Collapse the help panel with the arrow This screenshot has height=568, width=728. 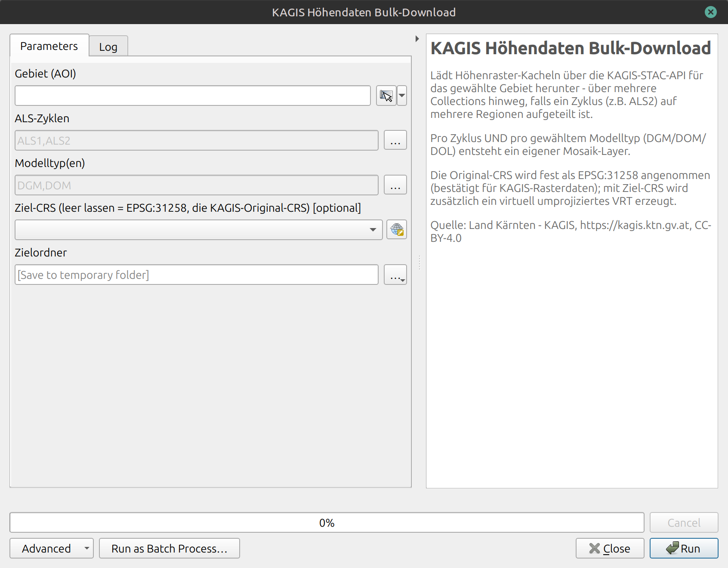point(417,39)
